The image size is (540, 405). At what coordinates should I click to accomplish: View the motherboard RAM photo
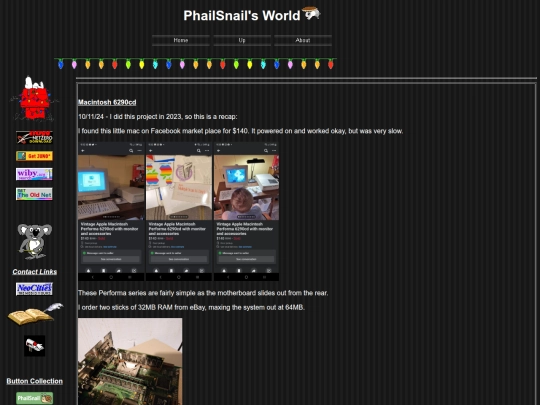click(x=130, y=362)
